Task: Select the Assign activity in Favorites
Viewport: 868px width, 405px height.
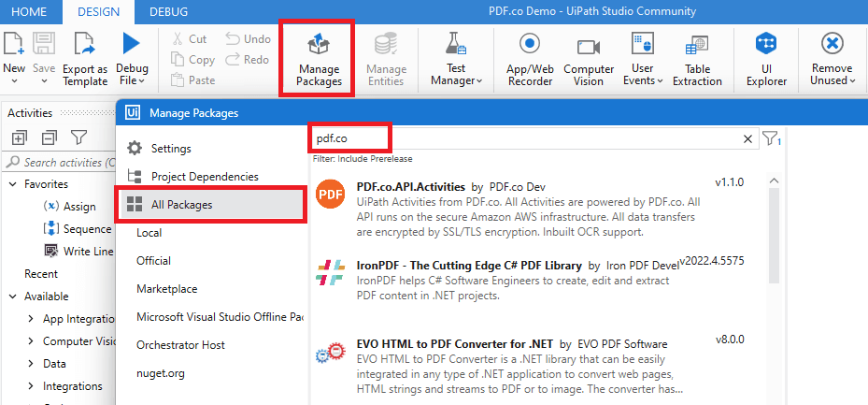Action: [79, 207]
